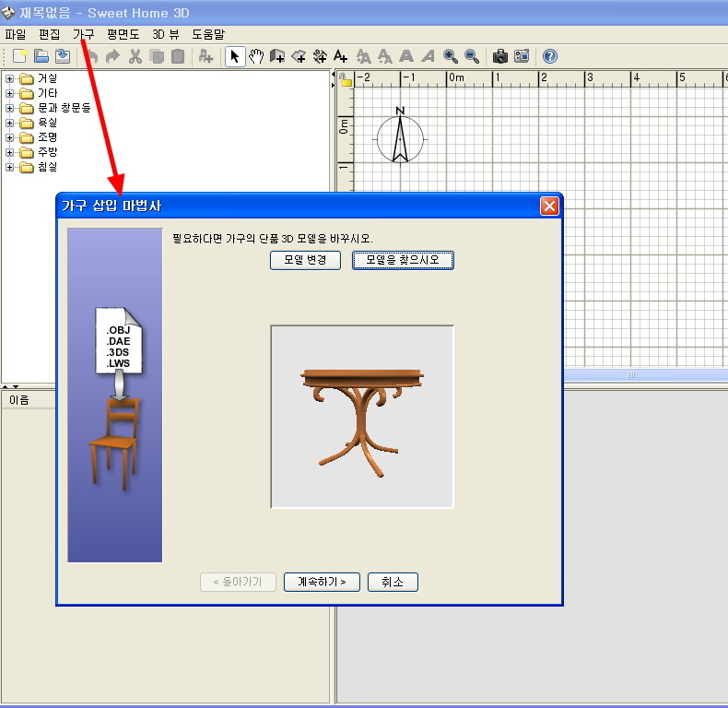Expand the 침실 category in the tree
Image resolution: width=728 pixels, height=708 pixels.
coord(10,167)
